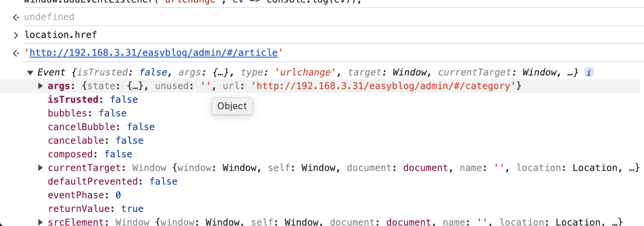Click the Object tooltip label

click(x=232, y=106)
